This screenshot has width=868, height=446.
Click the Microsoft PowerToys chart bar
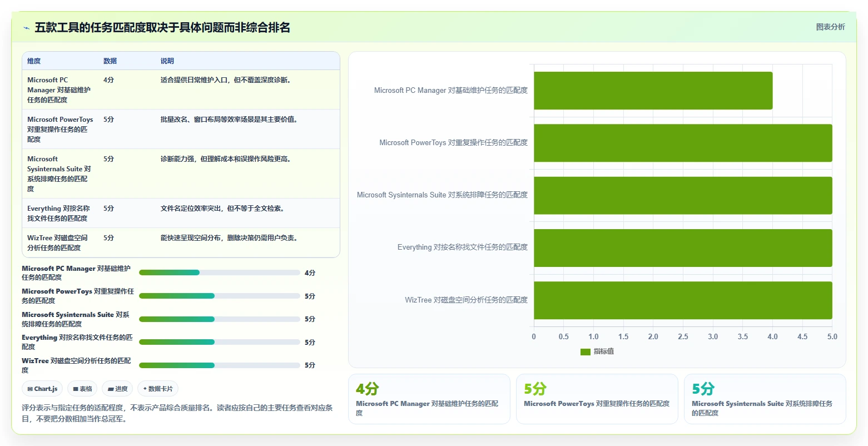(x=683, y=143)
